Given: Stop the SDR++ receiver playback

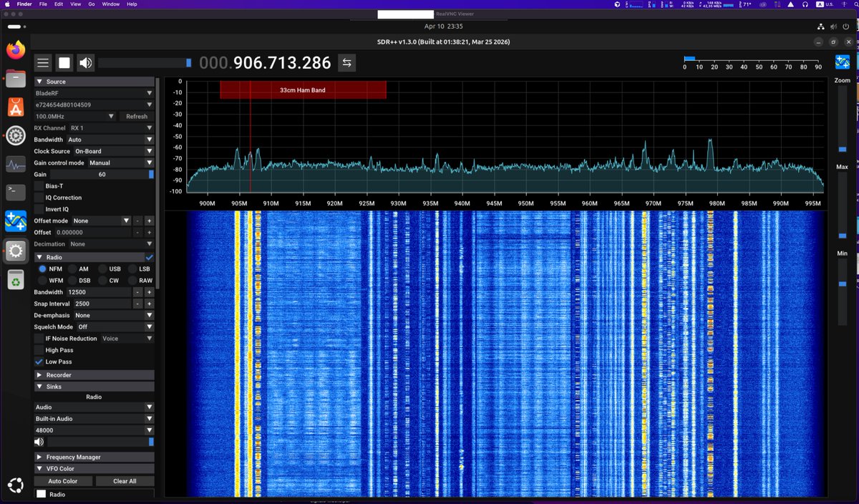Looking at the screenshot, I should point(64,63).
